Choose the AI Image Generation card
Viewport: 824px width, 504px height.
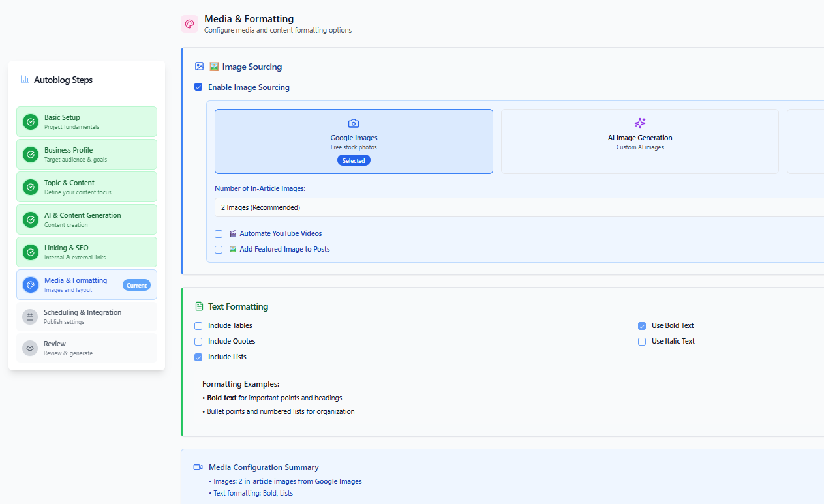click(x=640, y=141)
